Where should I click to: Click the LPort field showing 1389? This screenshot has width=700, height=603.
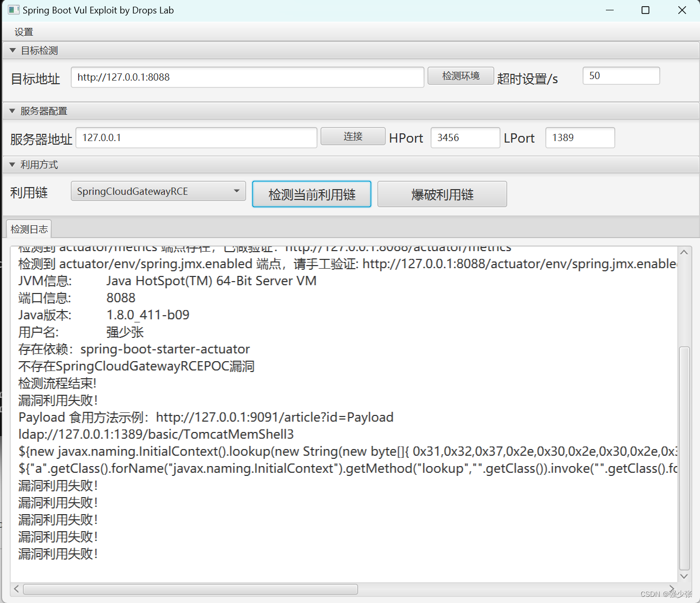(x=580, y=138)
